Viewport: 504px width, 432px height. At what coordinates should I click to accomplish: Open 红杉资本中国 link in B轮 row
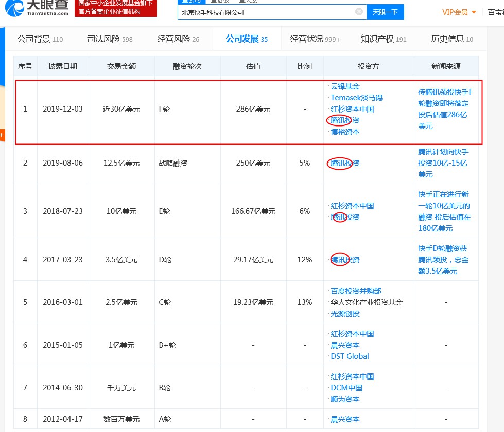click(352, 376)
